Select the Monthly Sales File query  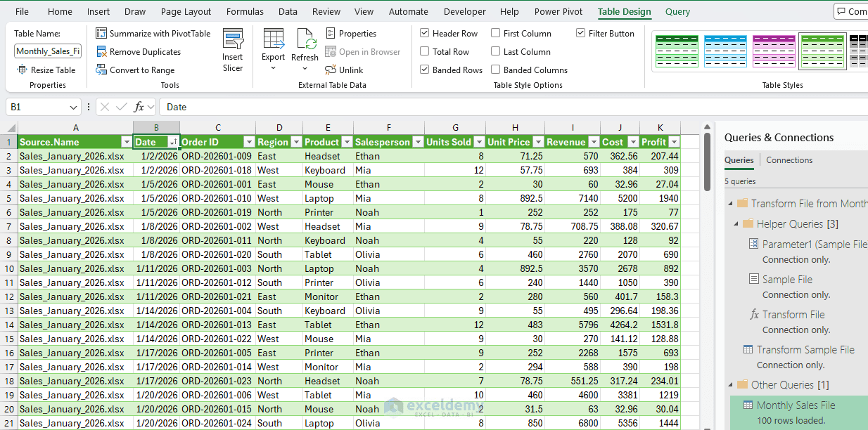799,412
